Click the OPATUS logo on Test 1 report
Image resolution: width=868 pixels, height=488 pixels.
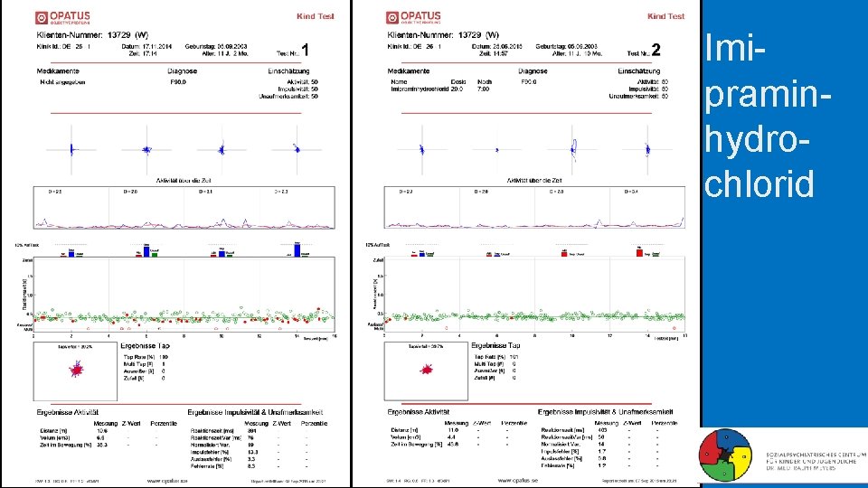pyautogui.click(x=62, y=18)
